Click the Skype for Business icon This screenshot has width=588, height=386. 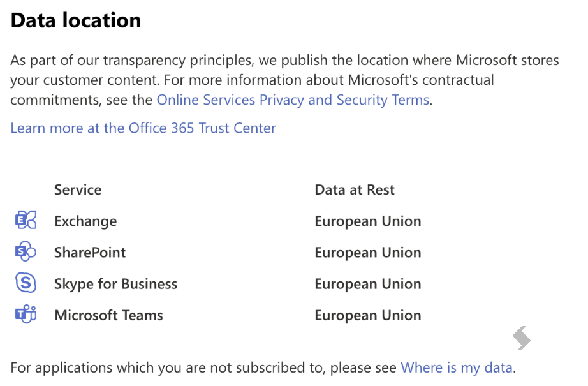pos(26,283)
